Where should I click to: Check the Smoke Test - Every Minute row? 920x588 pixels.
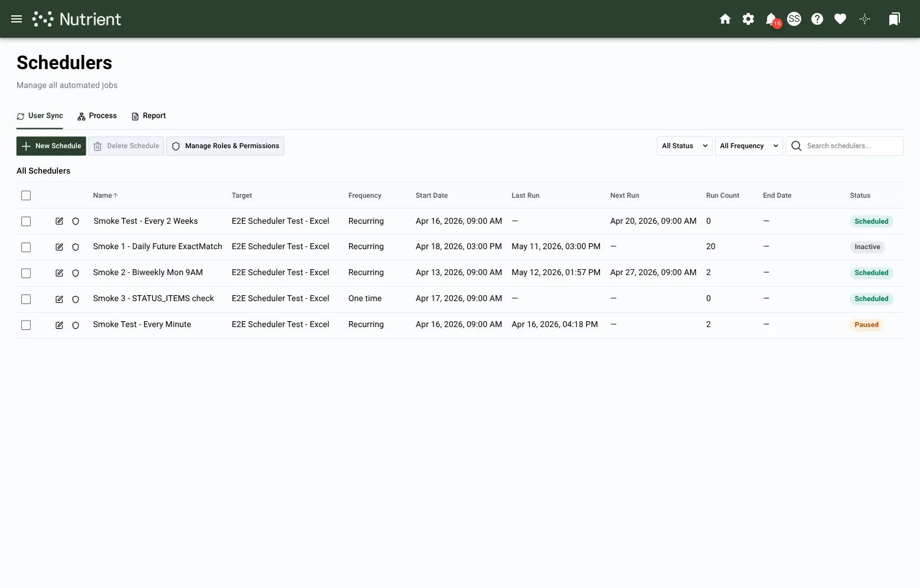point(26,325)
